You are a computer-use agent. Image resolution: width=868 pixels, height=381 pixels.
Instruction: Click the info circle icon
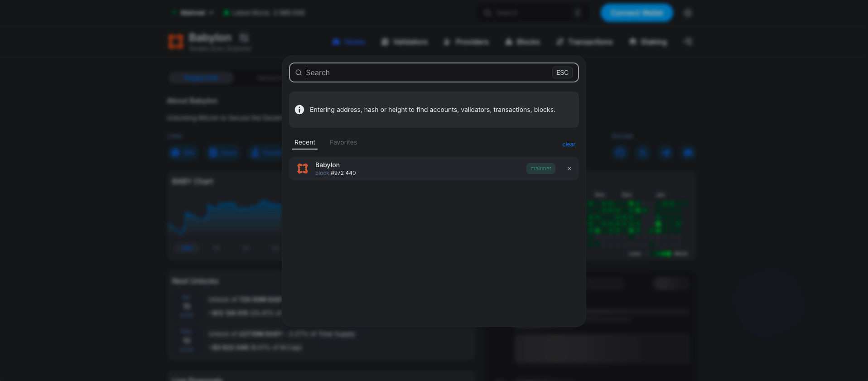(299, 110)
